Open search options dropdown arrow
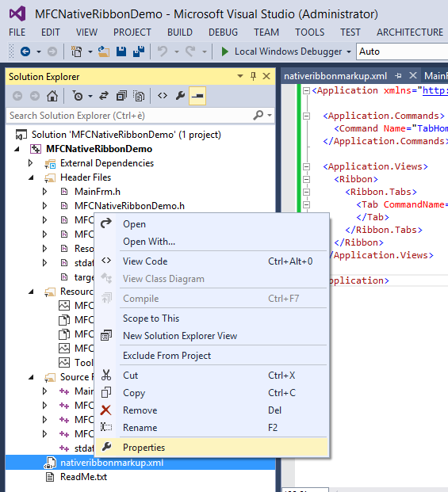448x492 pixels. (x=270, y=115)
